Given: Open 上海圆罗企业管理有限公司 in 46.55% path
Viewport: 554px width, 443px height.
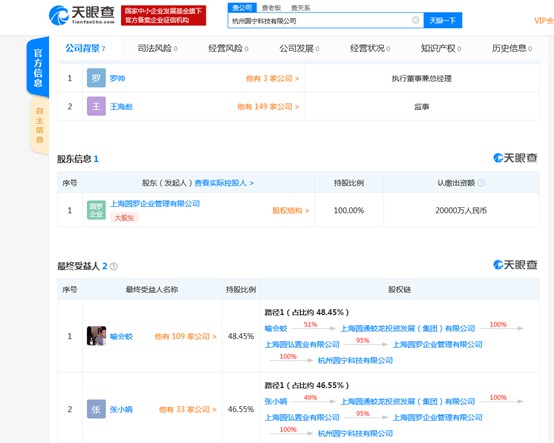Looking at the screenshot, I should (437, 418).
